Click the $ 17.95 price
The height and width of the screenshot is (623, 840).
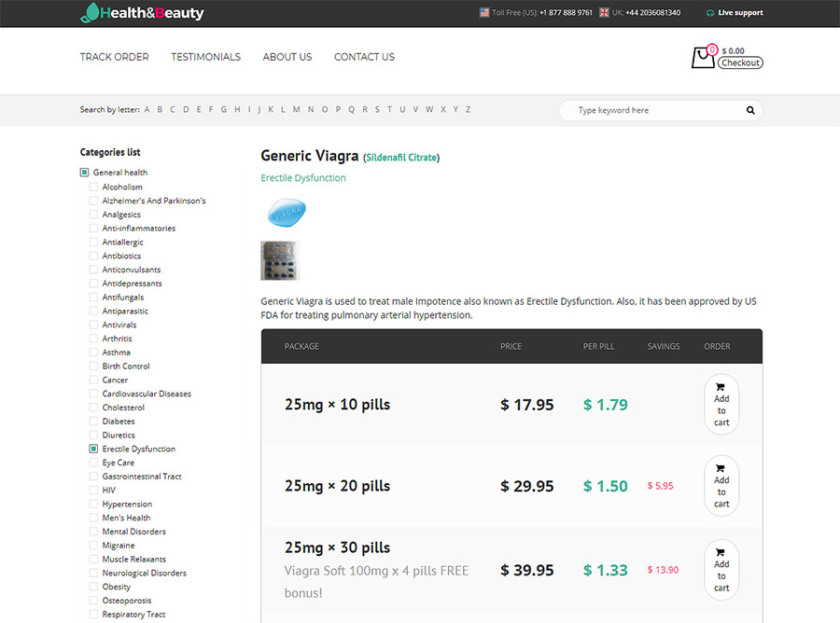point(526,405)
